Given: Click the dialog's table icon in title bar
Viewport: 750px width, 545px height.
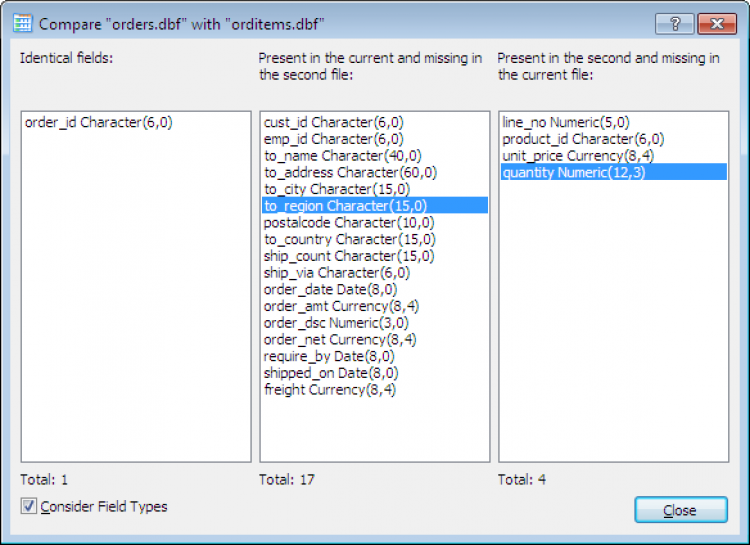Looking at the screenshot, I should (22, 23).
